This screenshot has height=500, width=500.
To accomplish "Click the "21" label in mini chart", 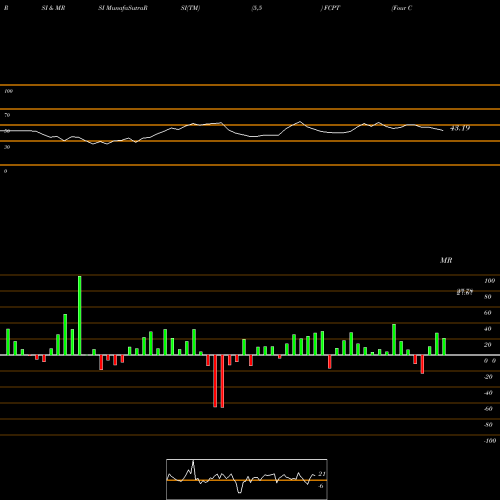I will coord(322,474).
